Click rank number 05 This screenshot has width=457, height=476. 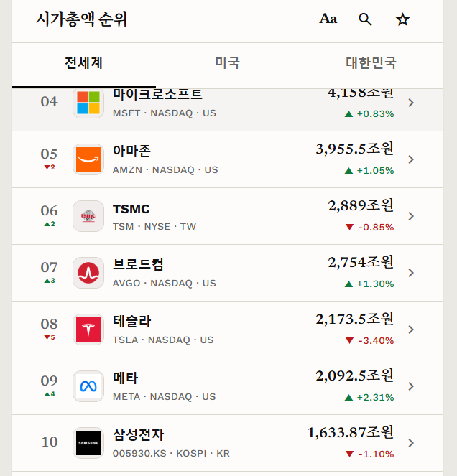pos(49,154)
